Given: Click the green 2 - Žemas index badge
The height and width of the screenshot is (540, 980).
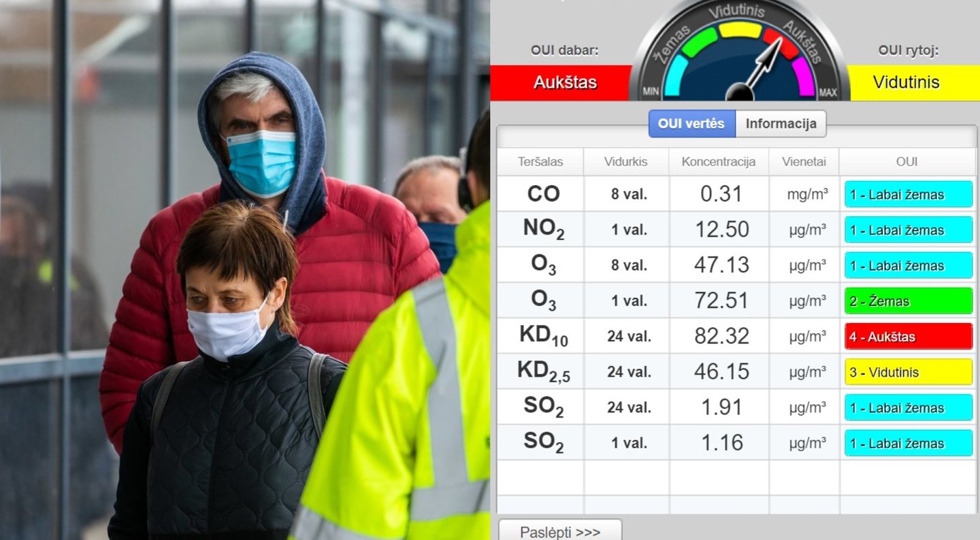Looking at the screenshot, I should [x=909, y=301].
